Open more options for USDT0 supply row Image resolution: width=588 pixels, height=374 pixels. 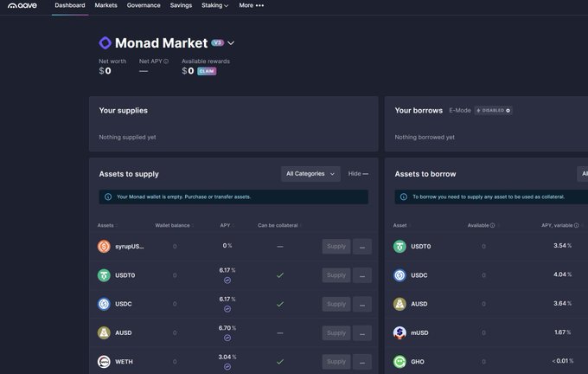[x=362, y=275]
